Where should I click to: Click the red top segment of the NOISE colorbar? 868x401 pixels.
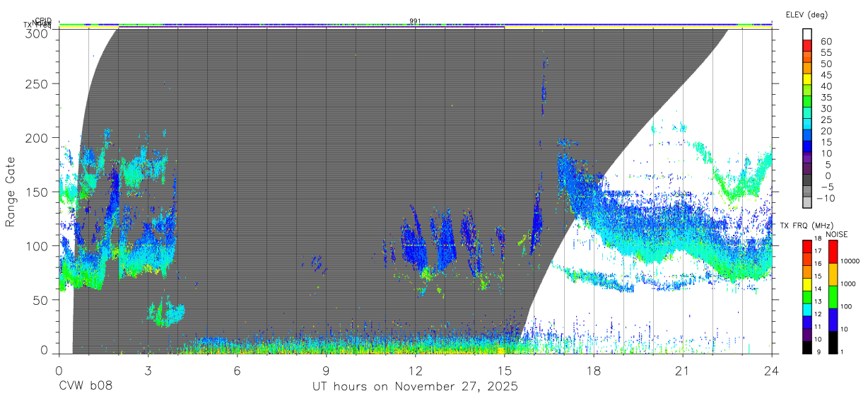coord(833,252)
